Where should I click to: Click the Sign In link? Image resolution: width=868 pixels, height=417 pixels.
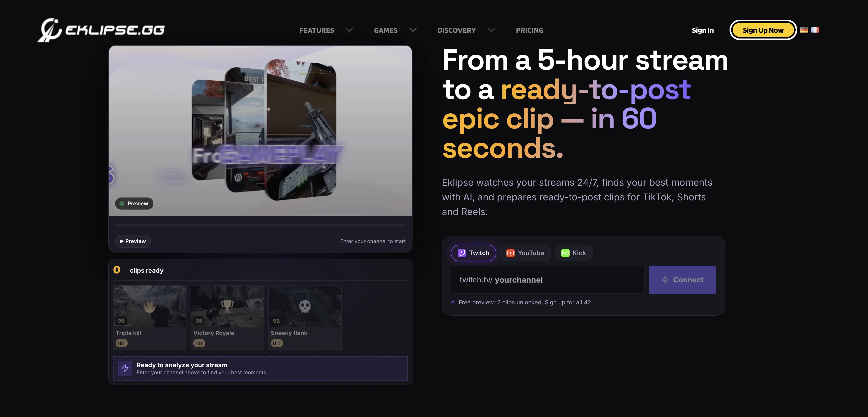point(703,30)
